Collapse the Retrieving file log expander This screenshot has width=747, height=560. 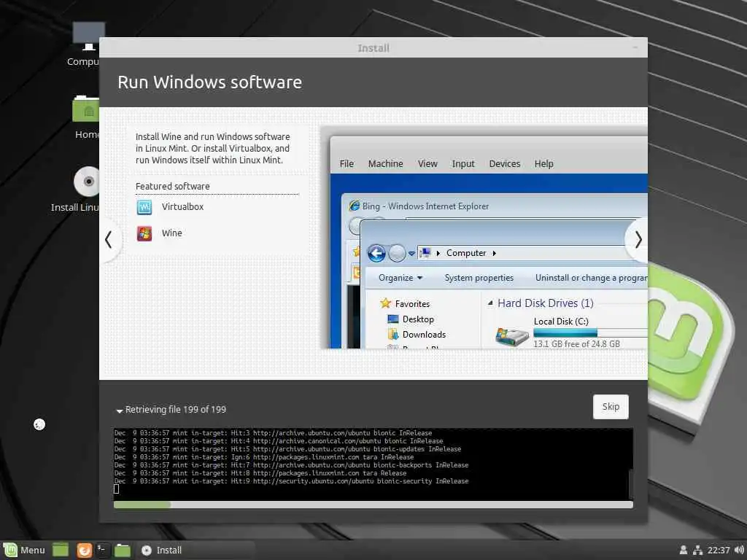click(120, 411)
